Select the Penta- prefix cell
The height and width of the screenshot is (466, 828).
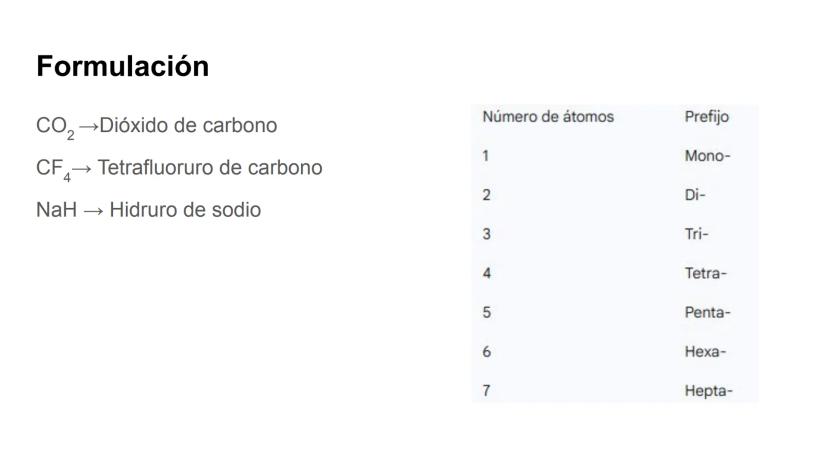coord(707,313)
